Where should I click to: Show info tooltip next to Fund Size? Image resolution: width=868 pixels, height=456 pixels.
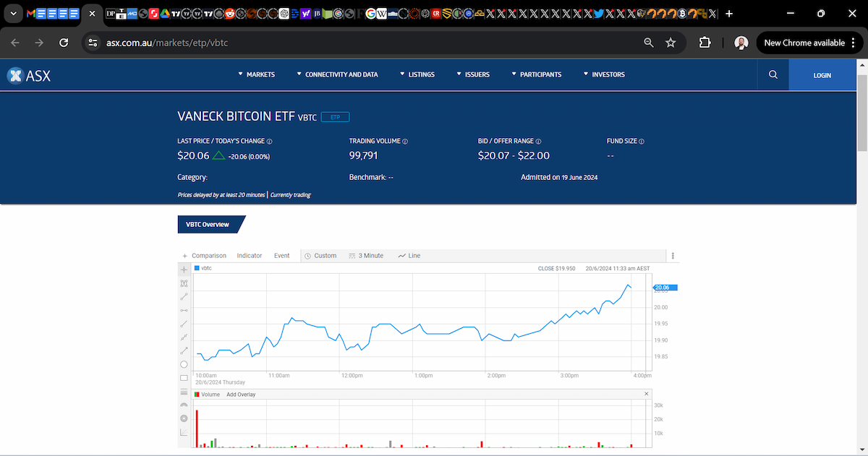click(x=642, y=142)
